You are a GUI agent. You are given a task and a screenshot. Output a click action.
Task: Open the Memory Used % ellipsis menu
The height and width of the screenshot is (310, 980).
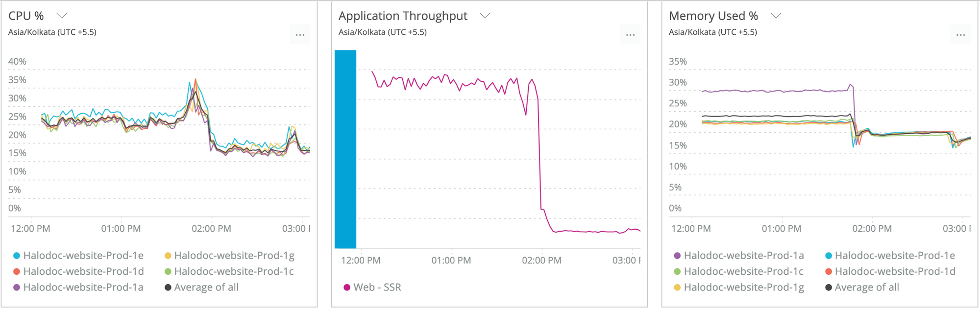coord(960,35)
